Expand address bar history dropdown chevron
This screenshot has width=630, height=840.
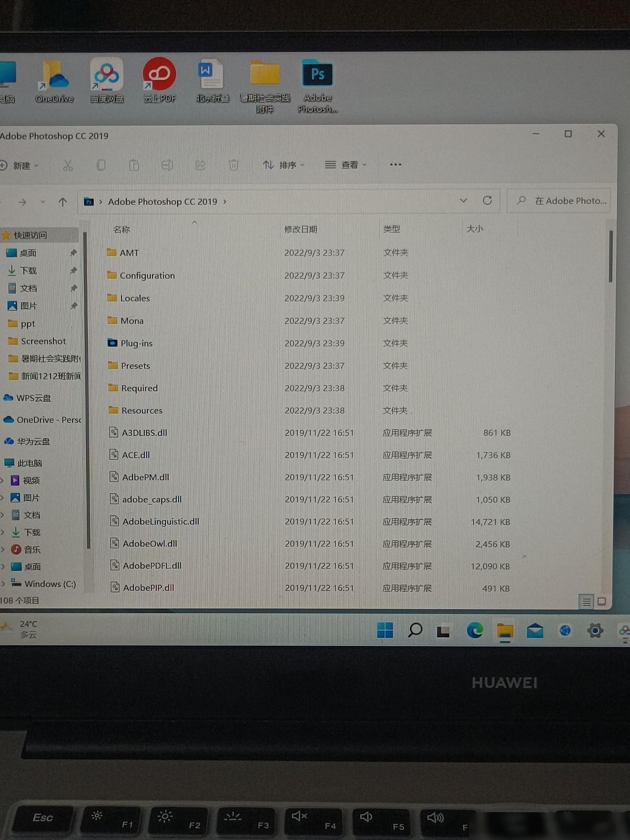(463, 200)
